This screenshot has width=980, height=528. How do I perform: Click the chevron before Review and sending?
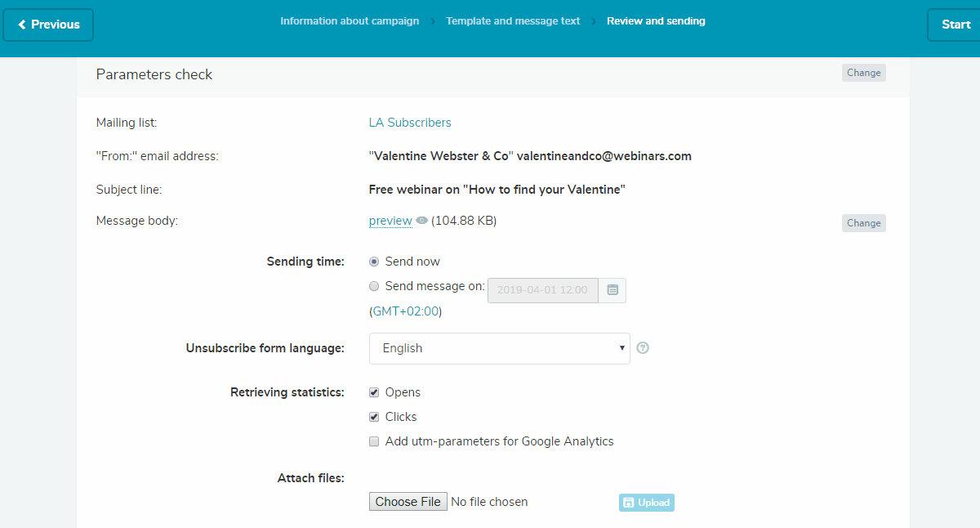tap(593, 20)
